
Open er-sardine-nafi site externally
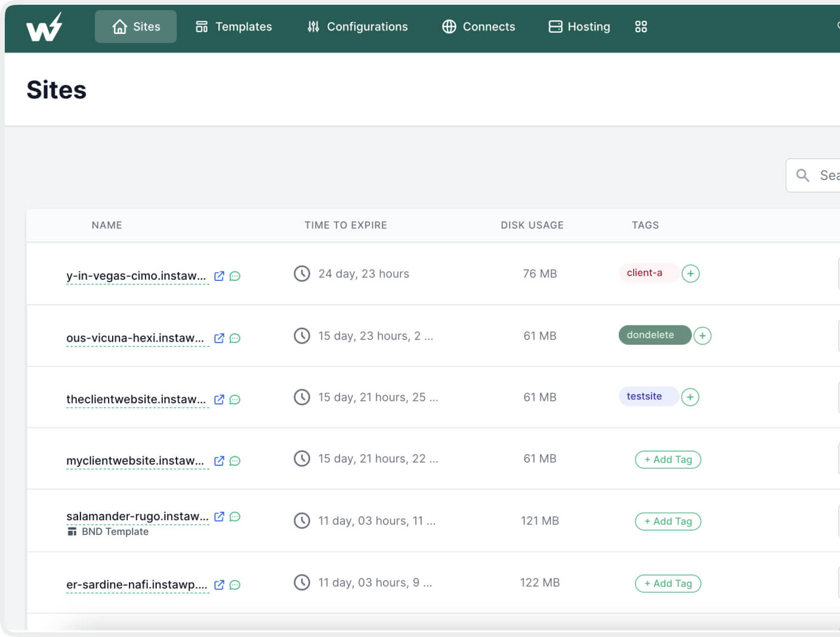point(219,585)
